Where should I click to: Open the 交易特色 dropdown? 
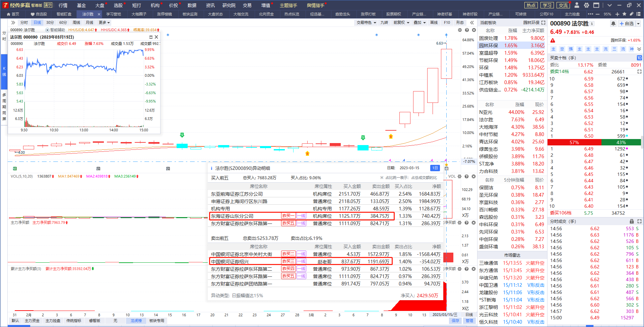366,22
